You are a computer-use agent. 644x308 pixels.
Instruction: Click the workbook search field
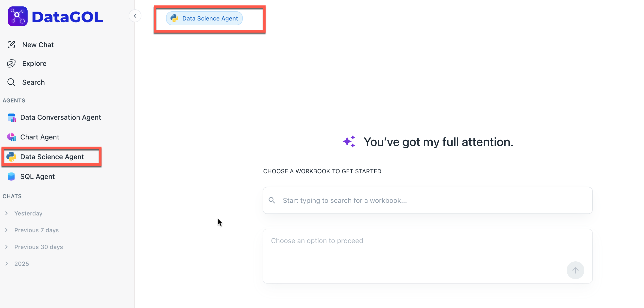[427, 200]
